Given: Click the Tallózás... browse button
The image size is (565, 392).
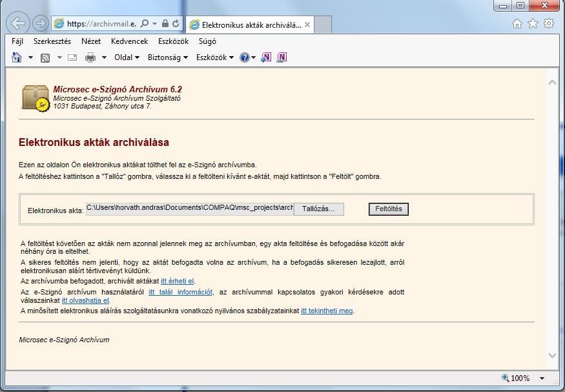Looking at the screenshot, I should coord(318,209).
